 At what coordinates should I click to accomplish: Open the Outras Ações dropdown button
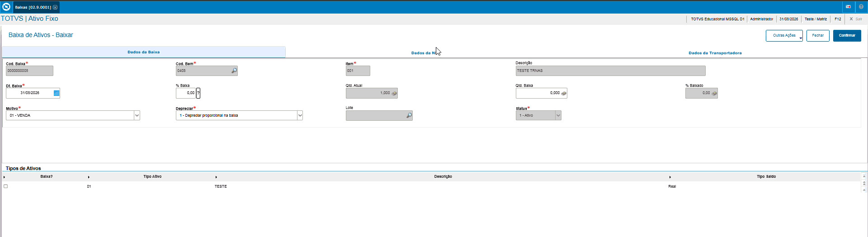(x=784, y=35)
